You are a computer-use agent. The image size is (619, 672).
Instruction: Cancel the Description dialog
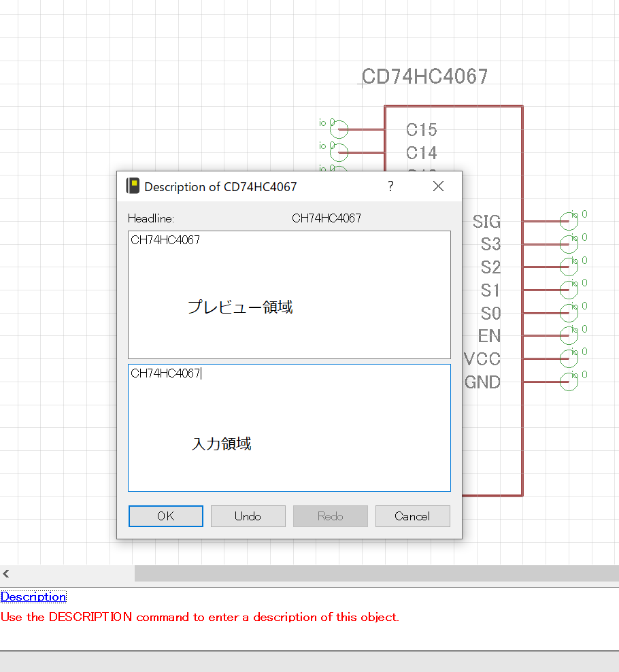413,516
